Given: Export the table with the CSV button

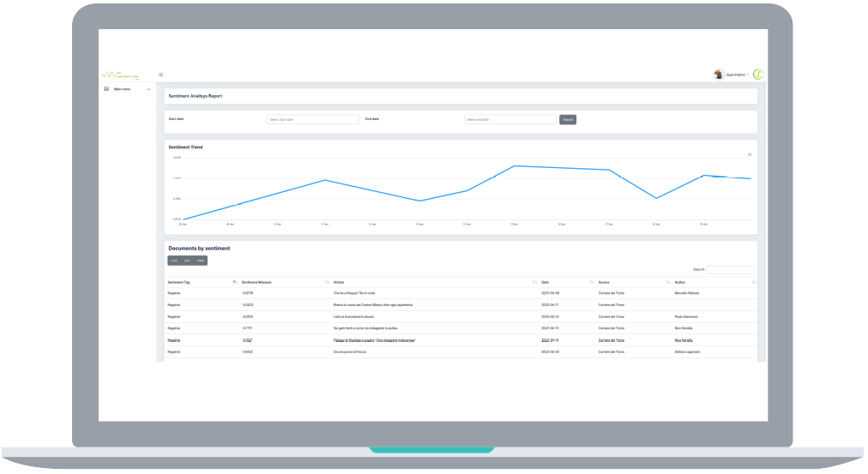Looking at the screenshot, I should coord(174,261).
